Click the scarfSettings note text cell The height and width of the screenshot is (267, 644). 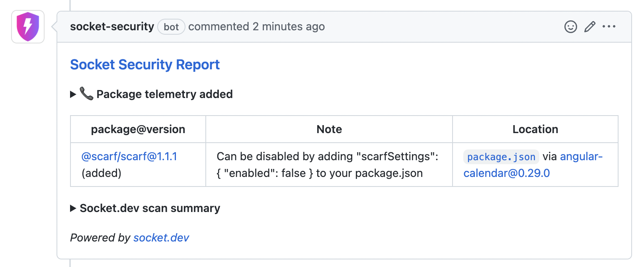coord(327,165)
